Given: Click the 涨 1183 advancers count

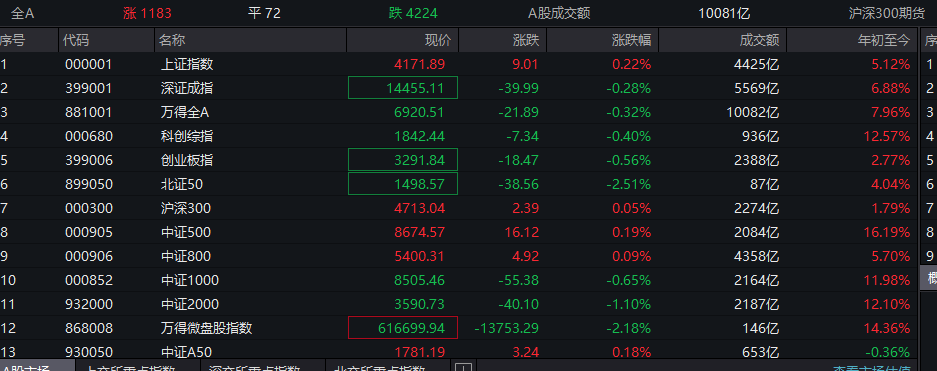Looking at the screenshot, I should [x=148, y=13].
